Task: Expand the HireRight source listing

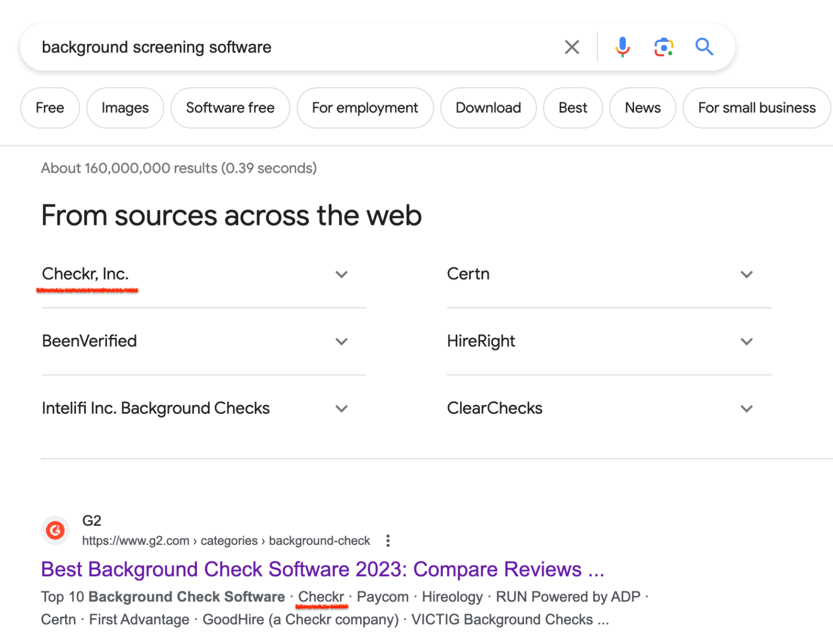Action: (x=746, y=342)
